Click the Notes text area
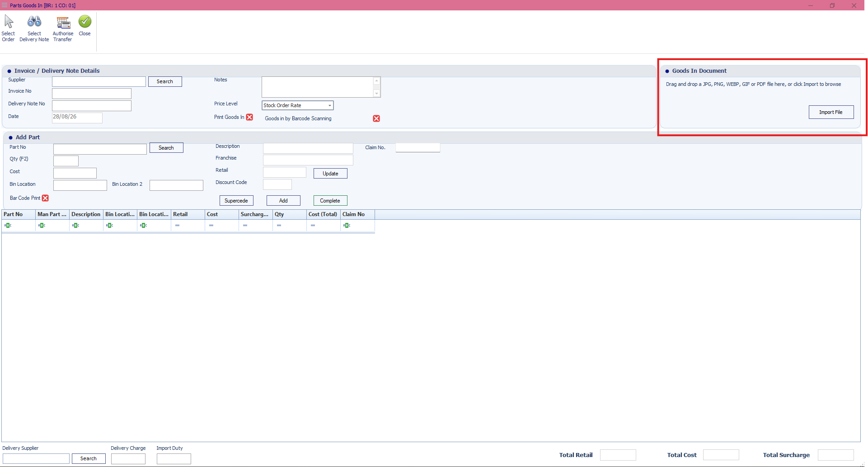Viewport: 868px width, 467px height. tap(318, 87)
